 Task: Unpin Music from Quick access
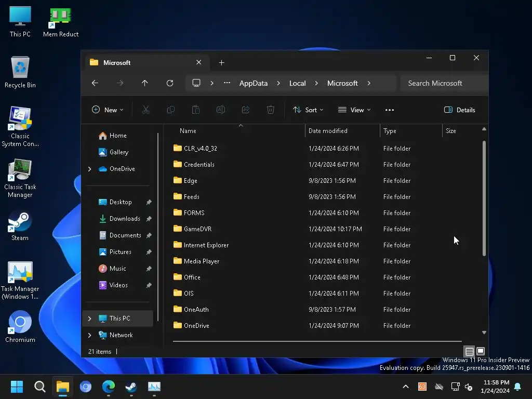click(x=149, y=269)
